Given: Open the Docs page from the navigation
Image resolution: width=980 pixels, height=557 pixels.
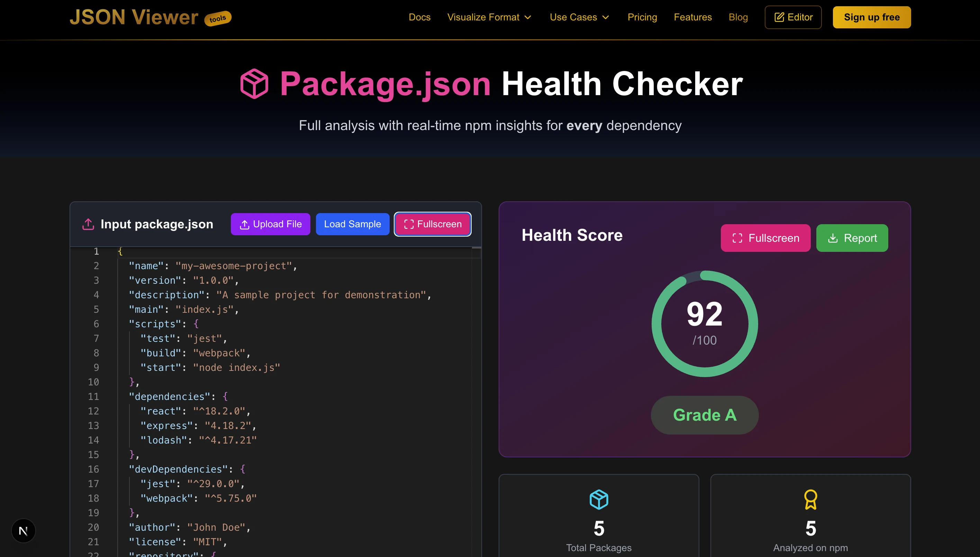Looking at the screenshot, I should pos(419,17).
